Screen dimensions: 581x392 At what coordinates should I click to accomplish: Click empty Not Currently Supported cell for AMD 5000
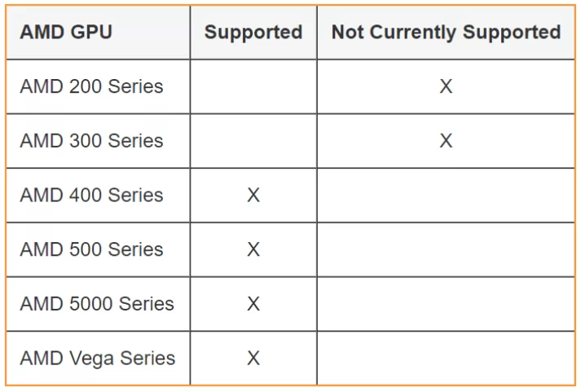(446, 304)
